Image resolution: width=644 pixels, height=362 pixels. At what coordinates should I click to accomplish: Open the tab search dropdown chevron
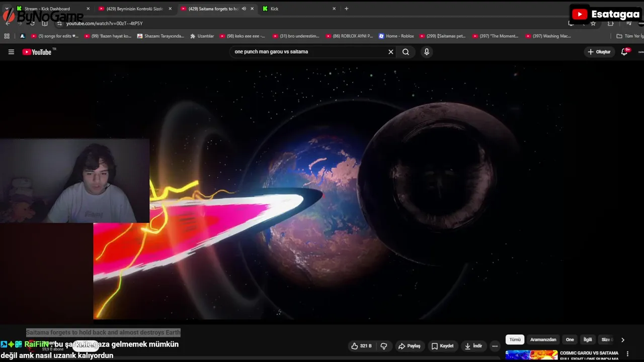[7, 9]
